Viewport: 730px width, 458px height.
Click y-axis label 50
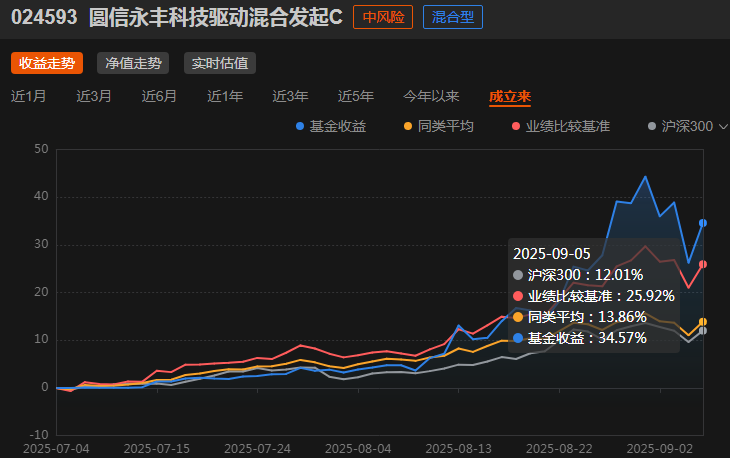coord(41,149)
